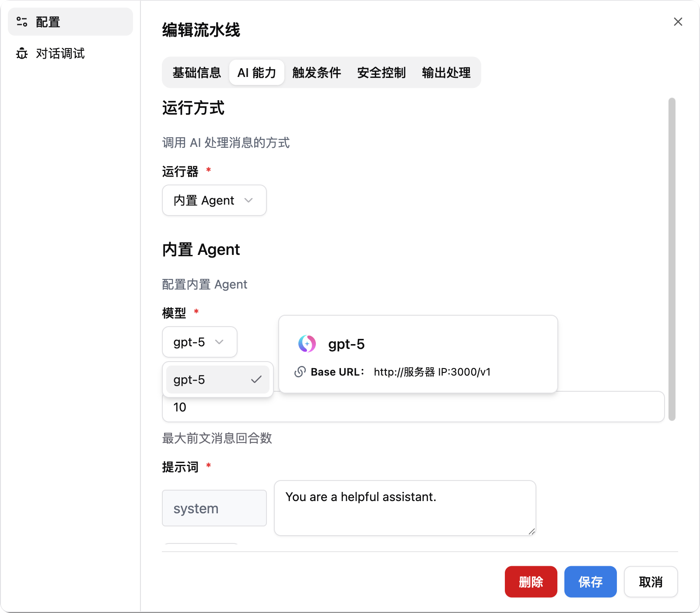Go to the 安全控制 tab
This screenshot has height=613, width=700.
(381, 73)
